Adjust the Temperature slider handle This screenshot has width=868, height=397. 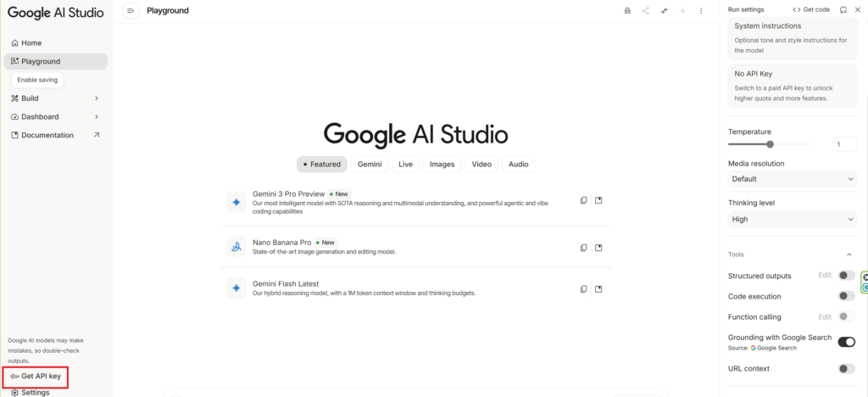click(x=771, y=144)
